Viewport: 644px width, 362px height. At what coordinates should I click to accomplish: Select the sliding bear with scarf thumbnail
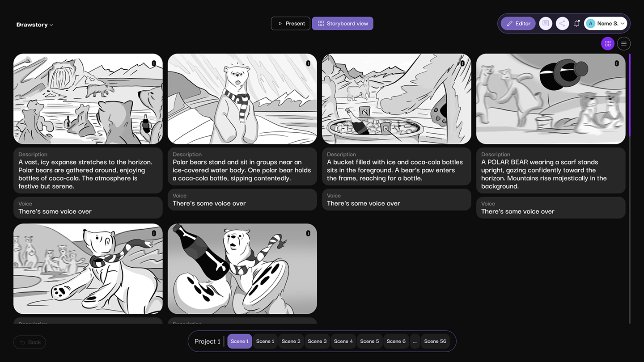pyautogui.click(x=88, y=269)
